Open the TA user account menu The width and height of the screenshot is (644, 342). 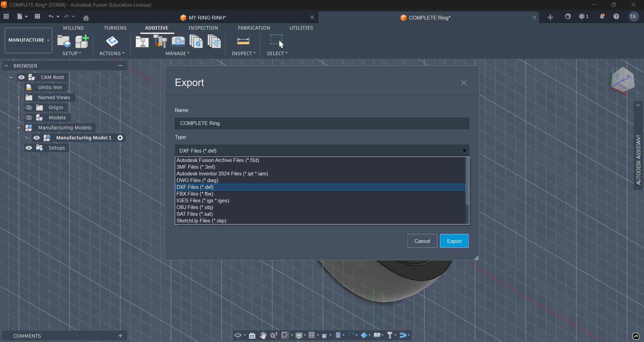click(634, 16)
